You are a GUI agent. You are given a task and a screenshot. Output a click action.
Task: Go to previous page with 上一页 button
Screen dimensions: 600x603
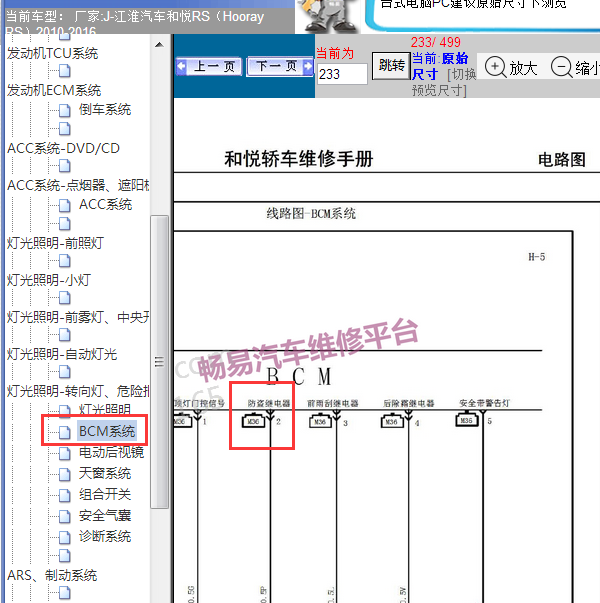pyautogui.click(x=209, y=67)
